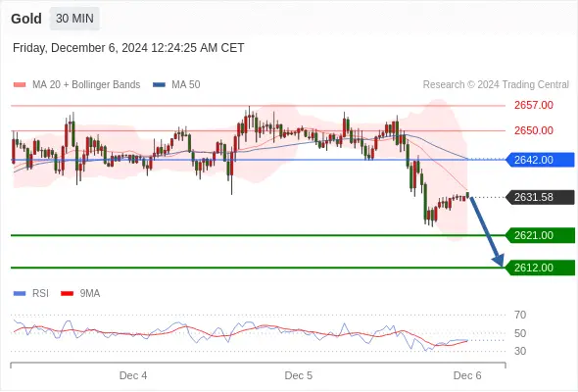Click the RSI legend label

tap(40, 294)
